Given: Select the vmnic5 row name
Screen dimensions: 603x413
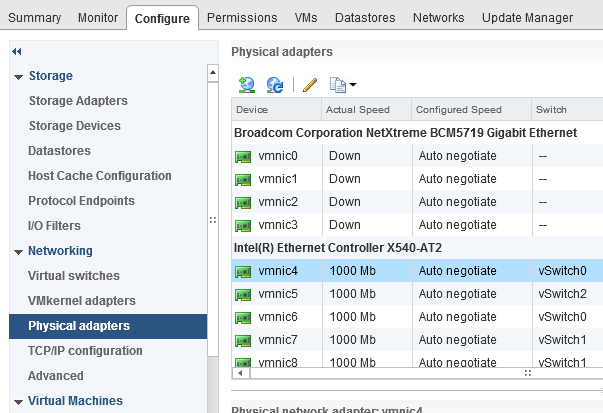Looking at the screenshot, I should (278, 294).
